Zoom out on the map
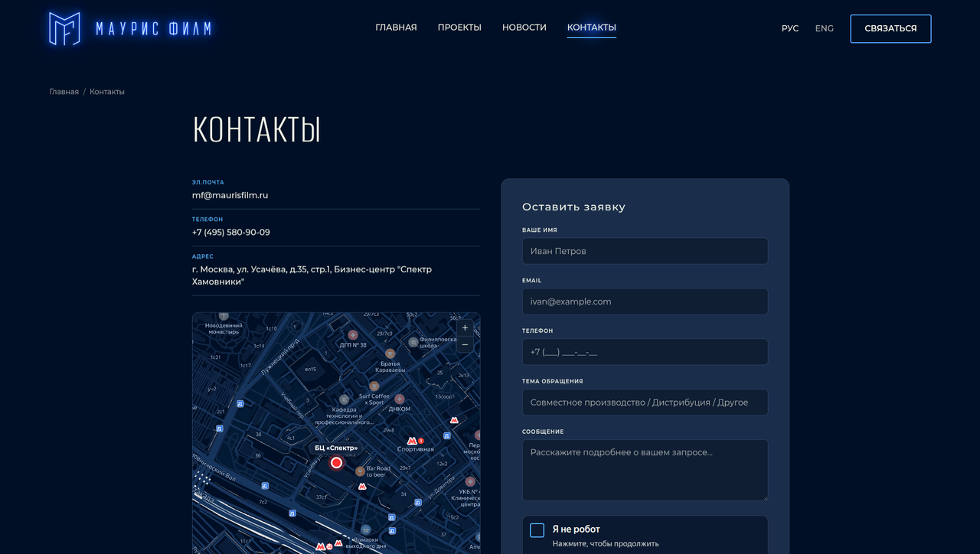 coord(465,345)
